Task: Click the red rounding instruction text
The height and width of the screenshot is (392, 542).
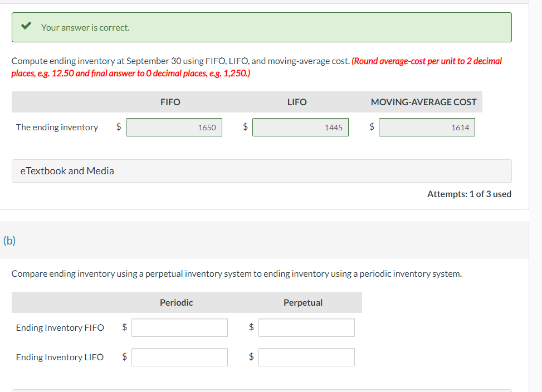Action: tap(256, 67)
